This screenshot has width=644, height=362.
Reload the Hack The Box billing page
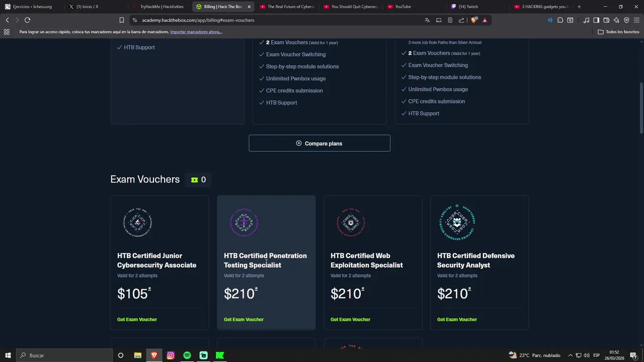pos(27,20)
